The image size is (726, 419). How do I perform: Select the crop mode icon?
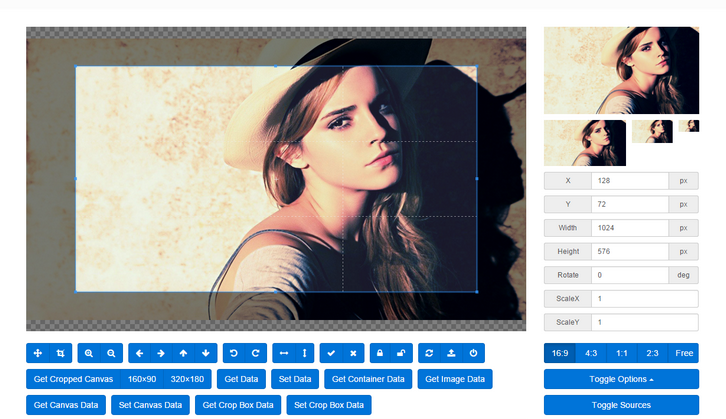[x=61, y=353]
